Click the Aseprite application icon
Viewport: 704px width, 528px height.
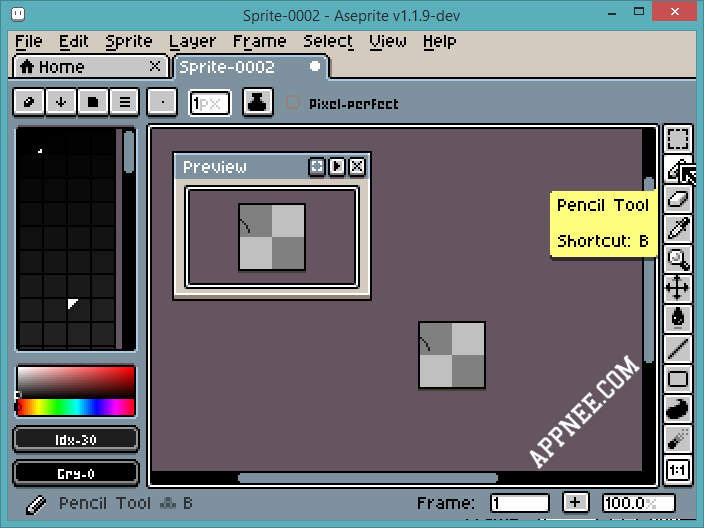[x=18, y=14]
